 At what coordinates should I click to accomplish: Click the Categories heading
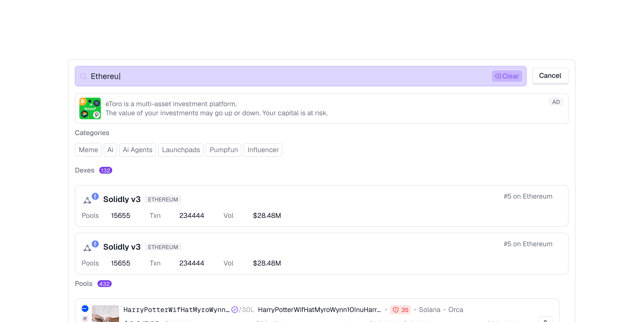(92, 133)
